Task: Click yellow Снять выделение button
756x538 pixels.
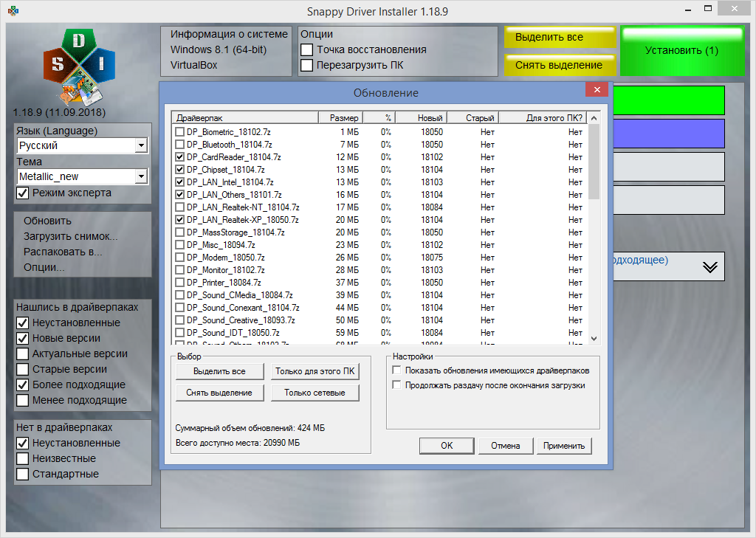Action: (560, 65)
